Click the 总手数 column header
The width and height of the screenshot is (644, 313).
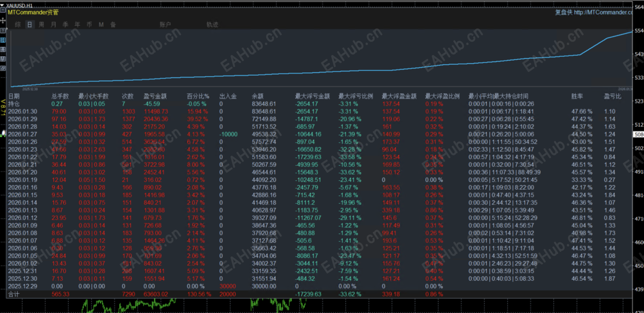(x=60, y=96)
